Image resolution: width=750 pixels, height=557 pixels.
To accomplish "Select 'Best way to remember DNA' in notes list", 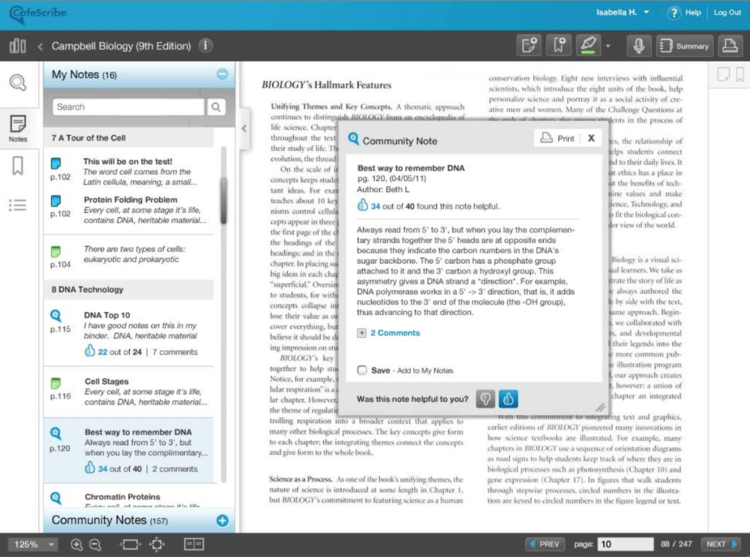I will click(x=128, y=449).
